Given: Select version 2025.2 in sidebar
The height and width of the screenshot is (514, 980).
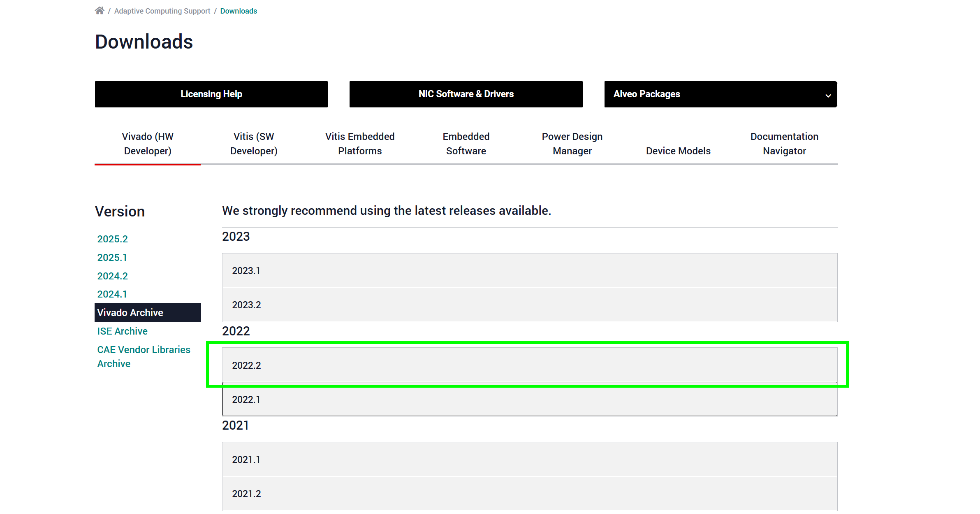Looking at the screenshot, I should tap(112, 239).
